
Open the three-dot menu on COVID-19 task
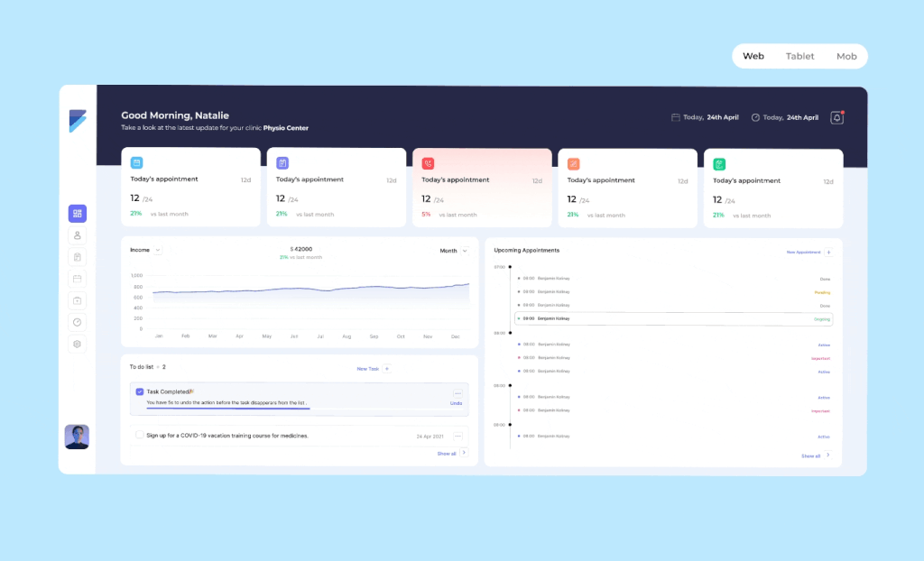[x=457, y=436]
